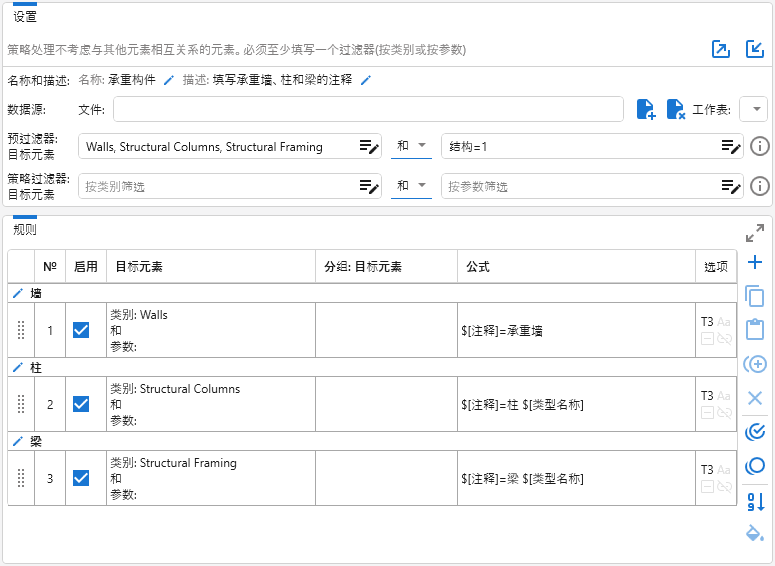Click the export settings icon
This screenshot has height=566, width=775.
pos(721,49)
